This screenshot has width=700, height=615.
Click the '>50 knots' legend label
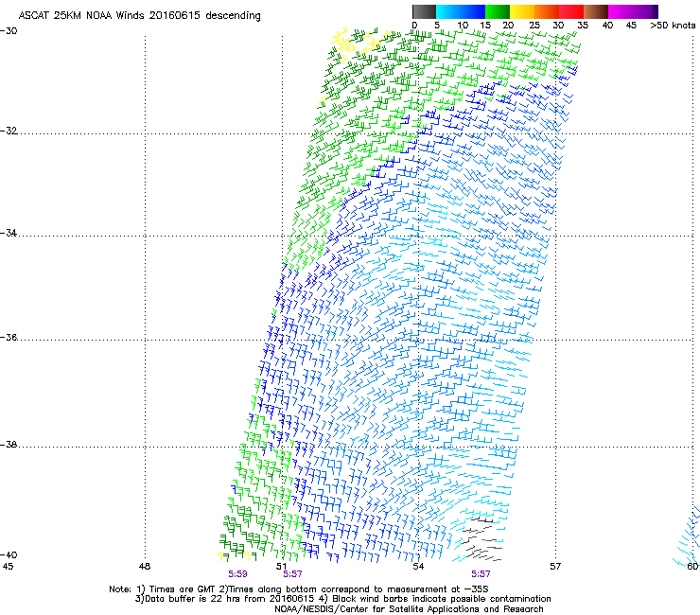[673, 25]
